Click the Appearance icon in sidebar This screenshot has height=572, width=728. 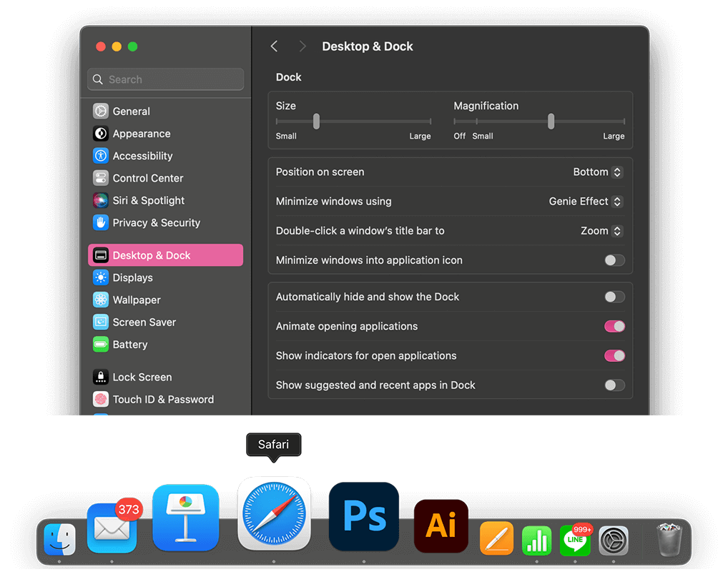100,134
